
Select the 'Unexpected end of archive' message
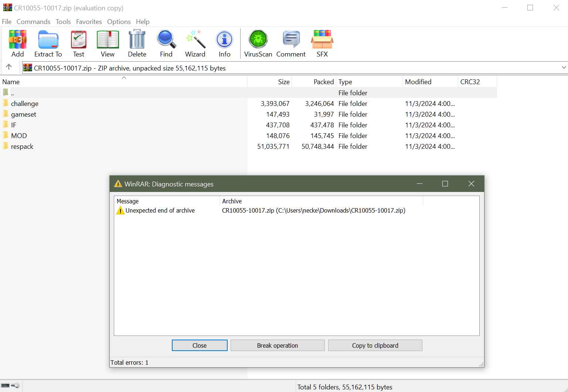tap(160, 210)
